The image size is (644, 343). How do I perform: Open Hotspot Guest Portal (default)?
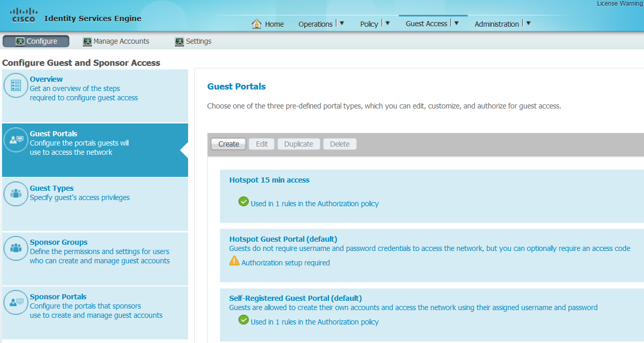pyautogui.click(x=283, y=239)
